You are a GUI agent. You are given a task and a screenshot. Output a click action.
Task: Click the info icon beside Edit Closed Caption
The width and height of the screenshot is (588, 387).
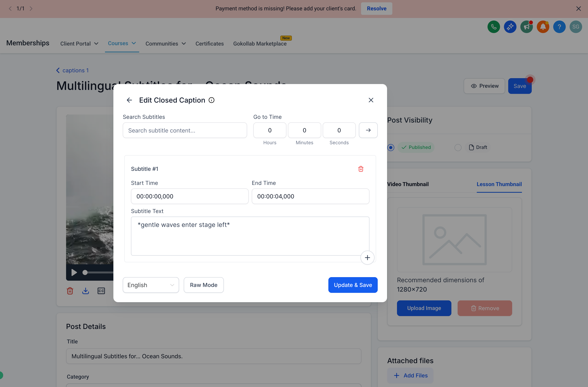(212, 100)
